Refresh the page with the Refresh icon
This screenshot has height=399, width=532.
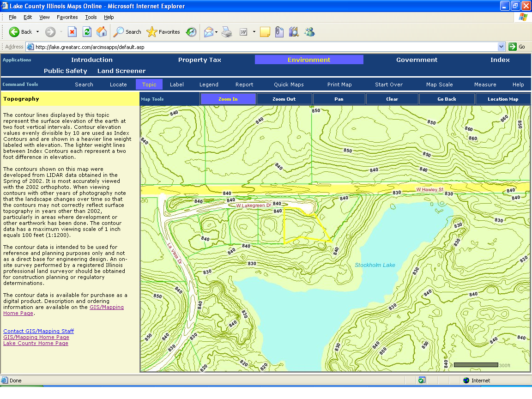pyautogui.click(x=87, y=32)
